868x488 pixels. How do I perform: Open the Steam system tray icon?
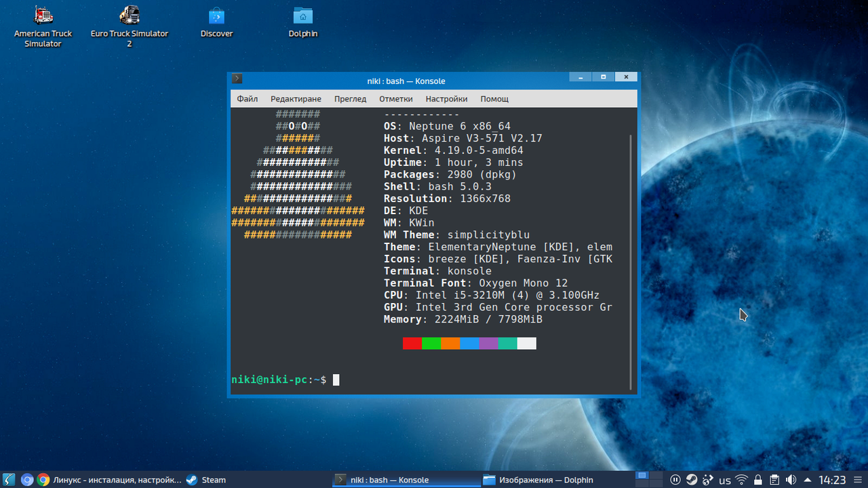pos(691,480)
